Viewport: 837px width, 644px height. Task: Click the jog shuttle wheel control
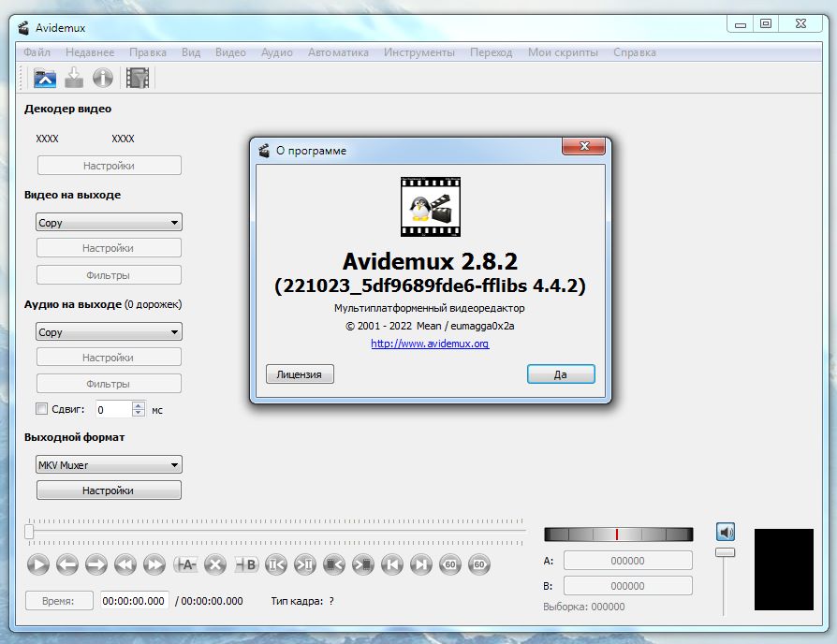[x=618, y=534]
